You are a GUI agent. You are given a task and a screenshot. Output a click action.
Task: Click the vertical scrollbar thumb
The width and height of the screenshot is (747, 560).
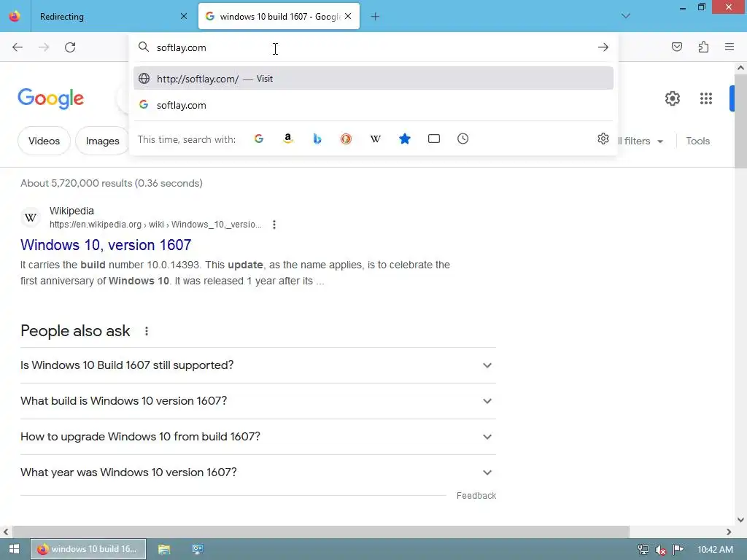[741, 120]
